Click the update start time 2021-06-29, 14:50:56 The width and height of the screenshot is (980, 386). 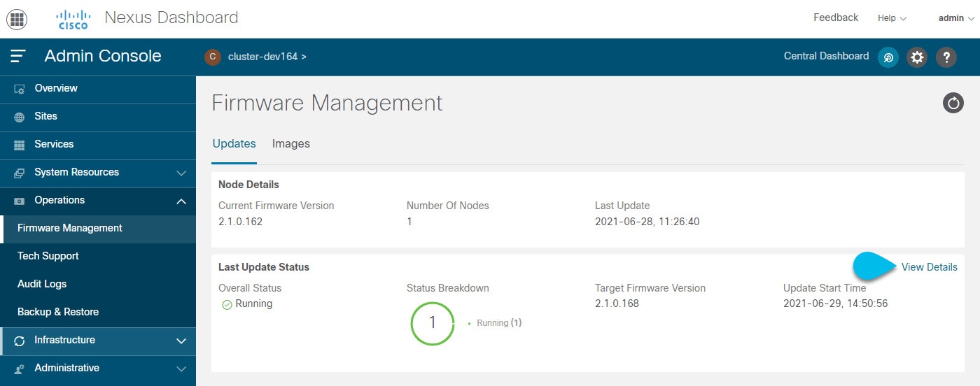(x=835, y=303)
